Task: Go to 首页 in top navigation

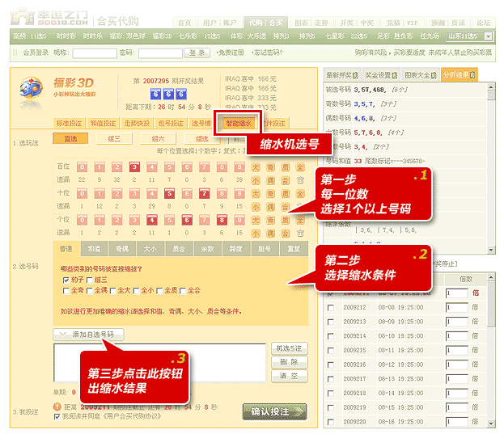Action: (184, 23)
